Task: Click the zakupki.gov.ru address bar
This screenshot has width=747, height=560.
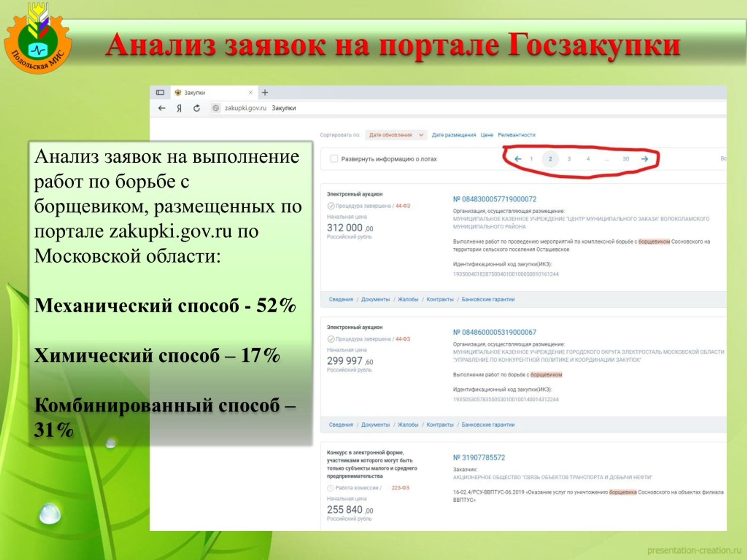Action: pyautogui.click(x=468, y=108)
